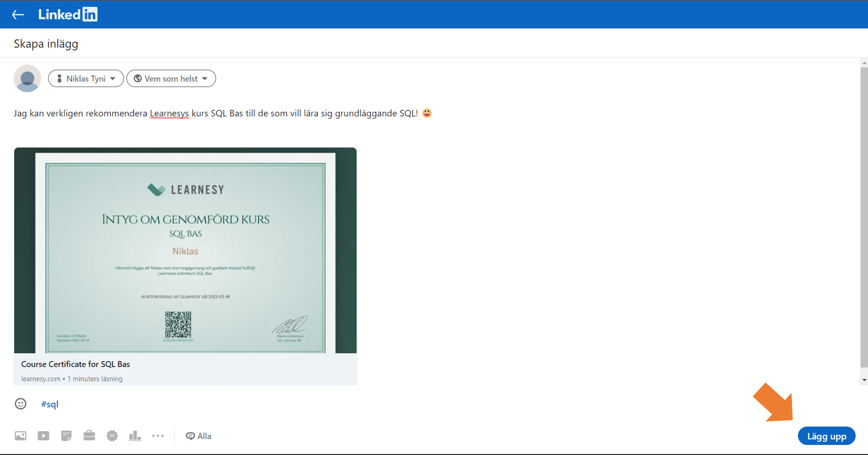Image resolution: width=868 pixels, height=455 pixels.
Task: Open more options three dots icon
Action: 158,436
